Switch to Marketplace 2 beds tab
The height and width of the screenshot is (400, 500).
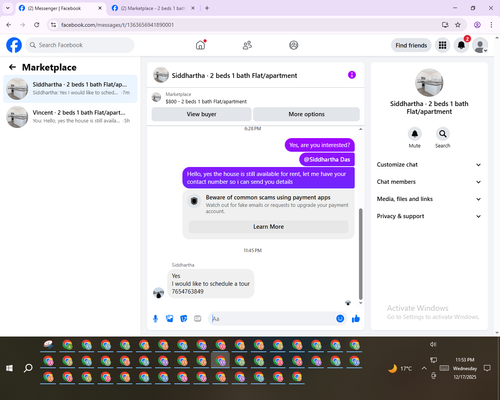pyautogui.click(x=153, y=8)
